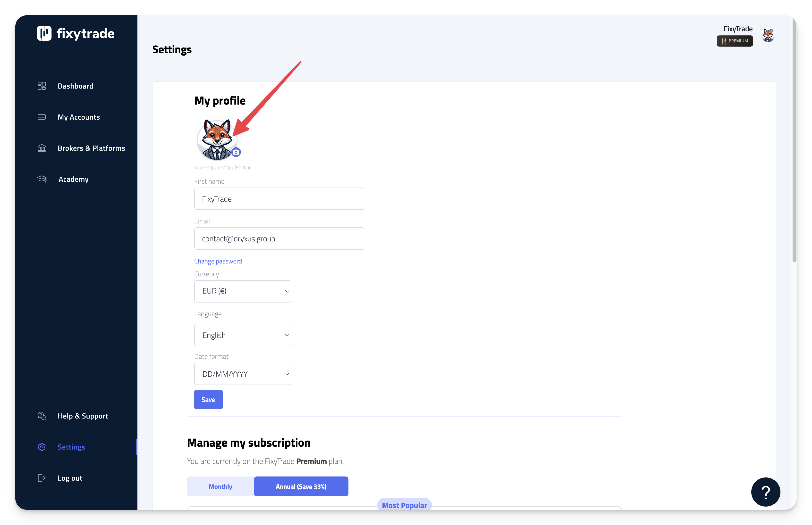Click the My Accounts card icon
This screenshot has height=525, width=812.
tap(42, 117)
